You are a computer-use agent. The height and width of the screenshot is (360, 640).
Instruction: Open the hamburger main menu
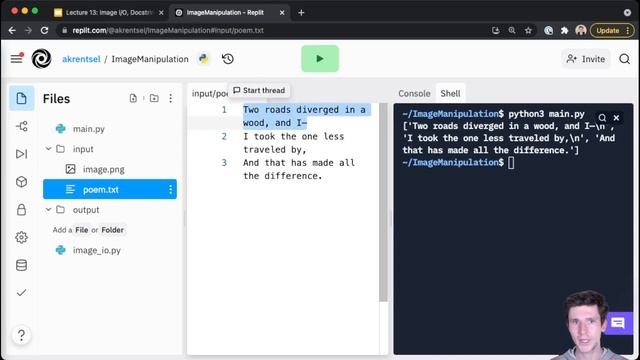tap(16, 58)
